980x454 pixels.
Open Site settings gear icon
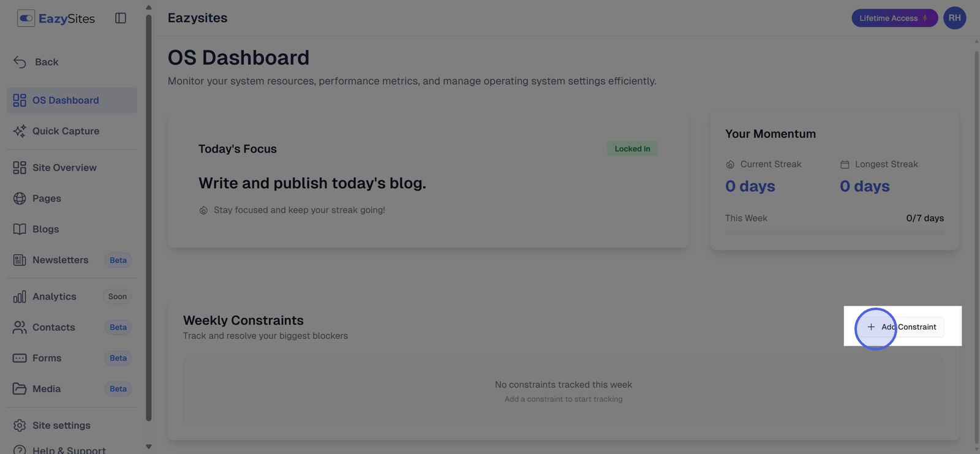coord(19,425)
